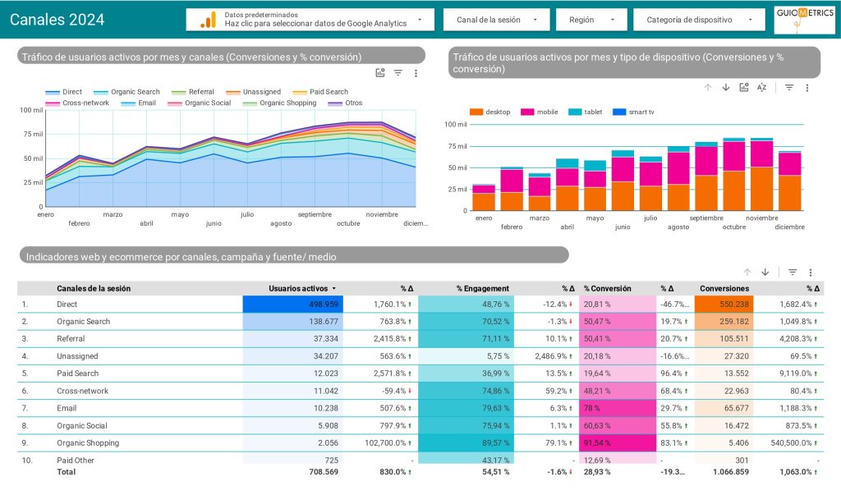Open filter icon above channels area chart
Image resolution: width=841 pixels, height=504 pixels.
point(398,73)
